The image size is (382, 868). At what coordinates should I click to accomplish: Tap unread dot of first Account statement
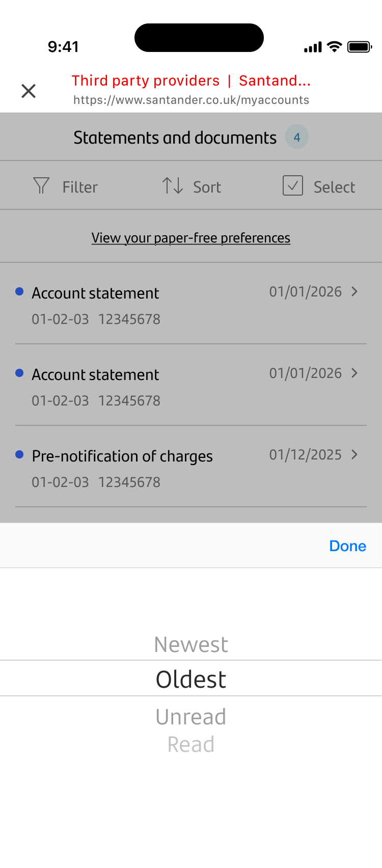(x=19, y=292)
